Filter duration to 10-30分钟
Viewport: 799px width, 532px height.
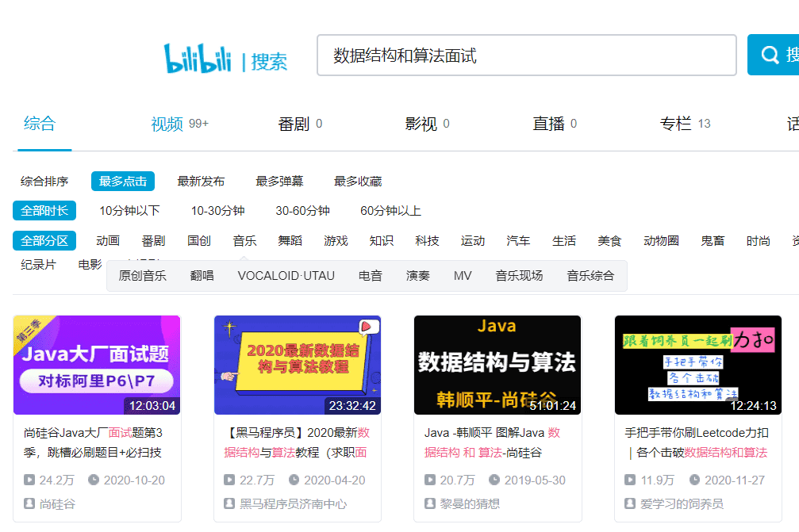click(217, 211)
